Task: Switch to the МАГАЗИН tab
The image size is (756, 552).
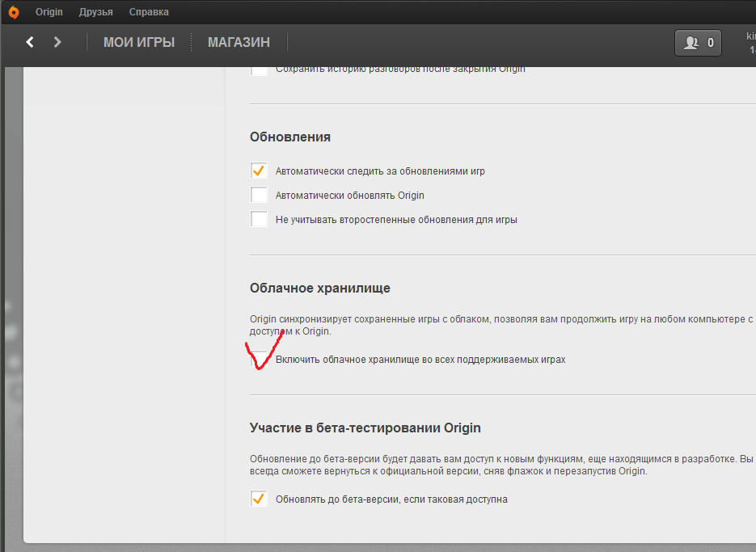Action: click(x=239, y=42)
